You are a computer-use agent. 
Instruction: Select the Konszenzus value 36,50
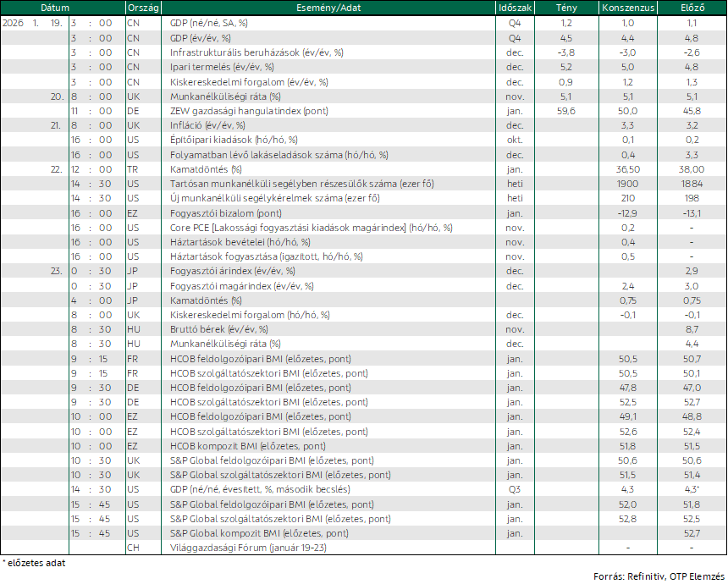[628, 169]
